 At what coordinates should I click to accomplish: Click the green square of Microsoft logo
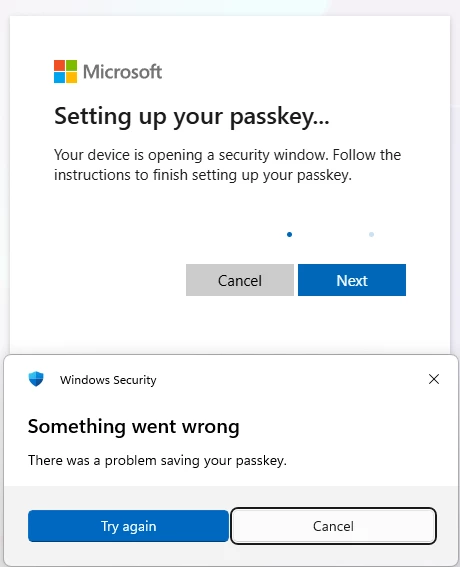(x=72, y=65)
